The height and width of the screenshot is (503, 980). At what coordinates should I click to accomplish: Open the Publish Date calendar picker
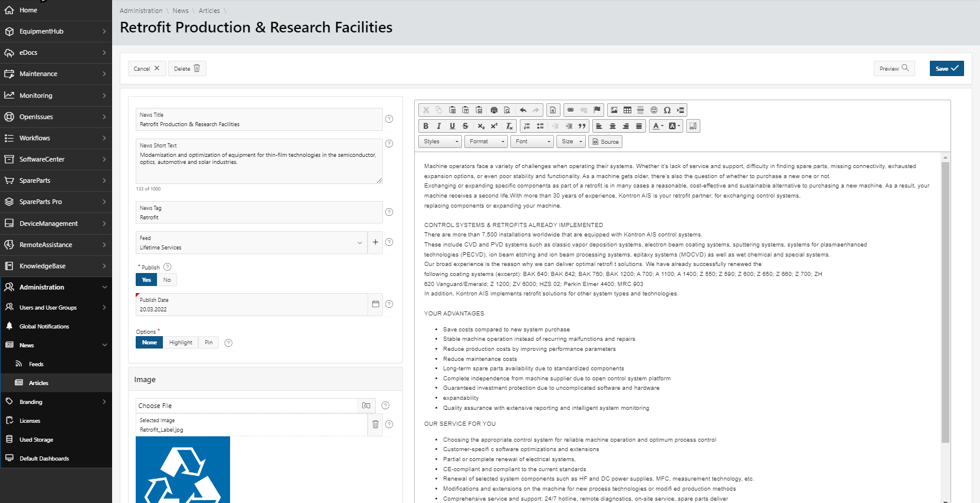click(x=375, y=304)
